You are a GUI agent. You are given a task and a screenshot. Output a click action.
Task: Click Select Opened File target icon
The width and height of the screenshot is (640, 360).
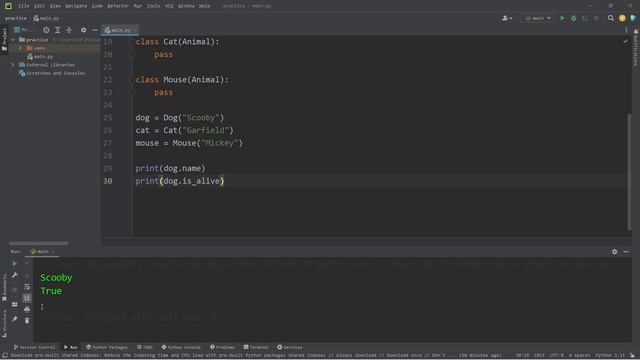click(46, 30)
